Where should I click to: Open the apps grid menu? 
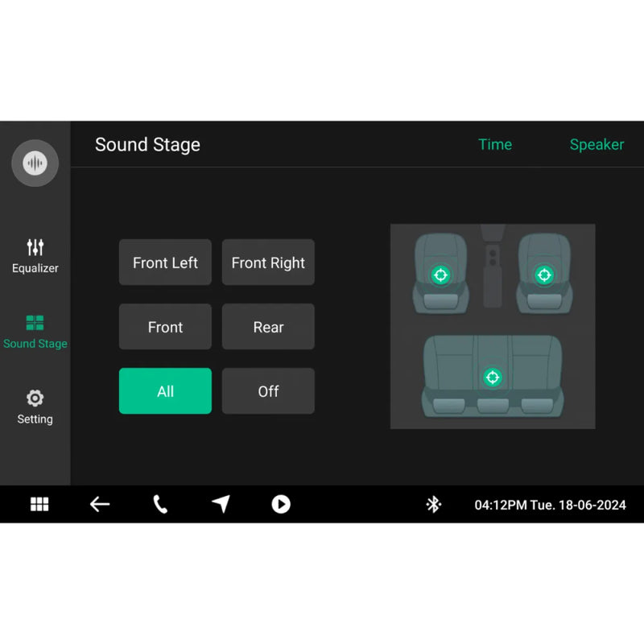coord(39,504)
